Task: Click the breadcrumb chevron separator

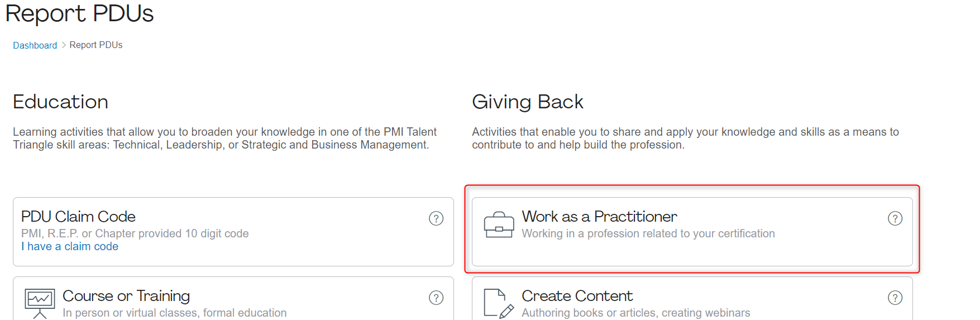Action: [64, 45]
